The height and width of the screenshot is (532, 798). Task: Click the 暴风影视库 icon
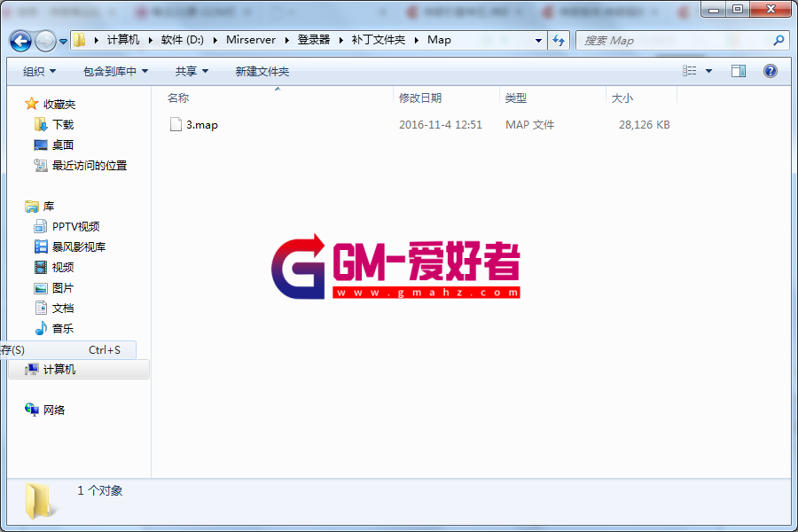41,246
